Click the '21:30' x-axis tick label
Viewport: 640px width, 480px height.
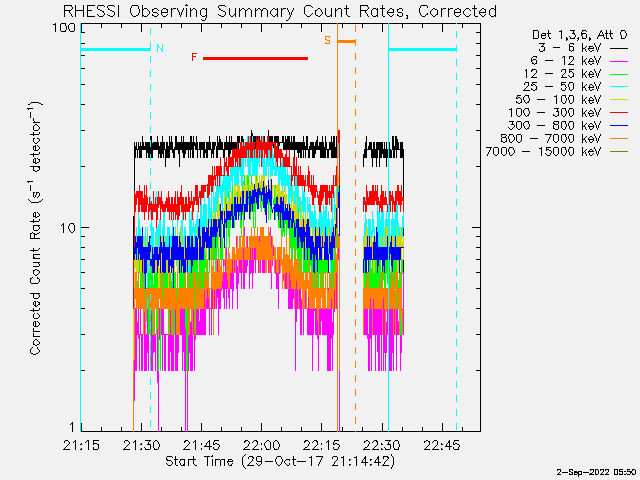(141, 445)
